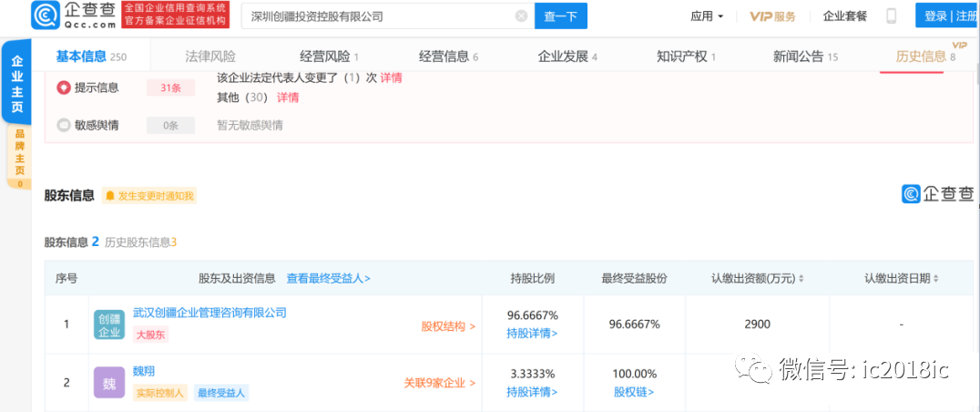Click the 大股东 tag
980x412 pixels.
(150, 335)
